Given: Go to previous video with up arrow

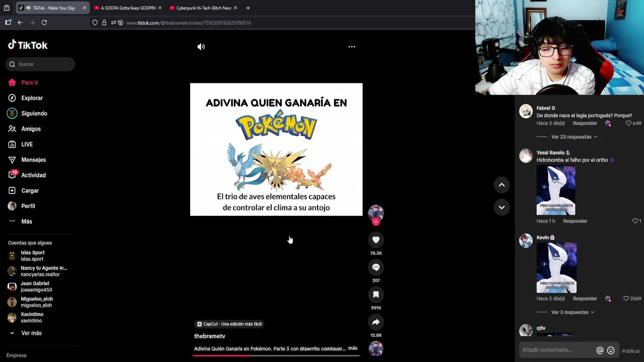Looking at the screenshot, I should [x=502, y=185].
